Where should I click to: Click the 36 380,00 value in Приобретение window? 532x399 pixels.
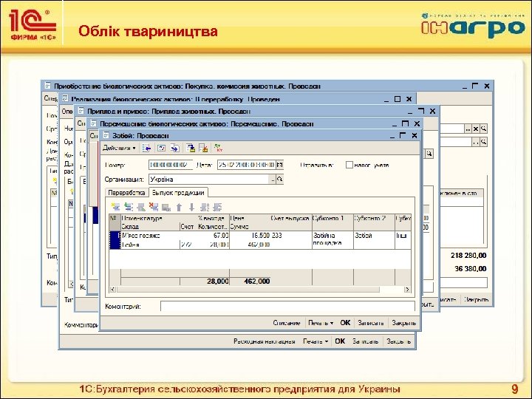click(x=470, y=269)
